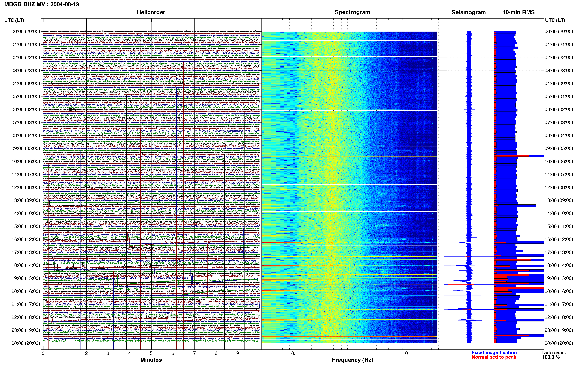This screenshot has height=368, width=588.
Task: Click '02:00 (22:00)' on the left time axis
Action: click(x=26, y=57)
